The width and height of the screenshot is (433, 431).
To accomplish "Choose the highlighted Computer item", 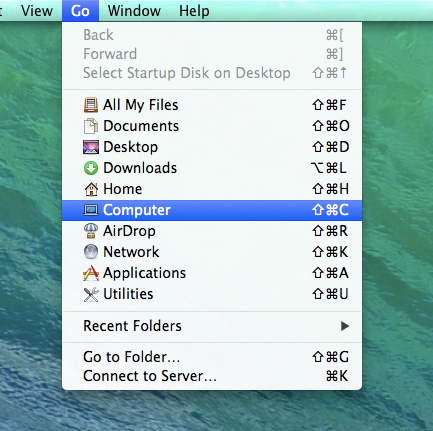I will click(x=212, y=210).
